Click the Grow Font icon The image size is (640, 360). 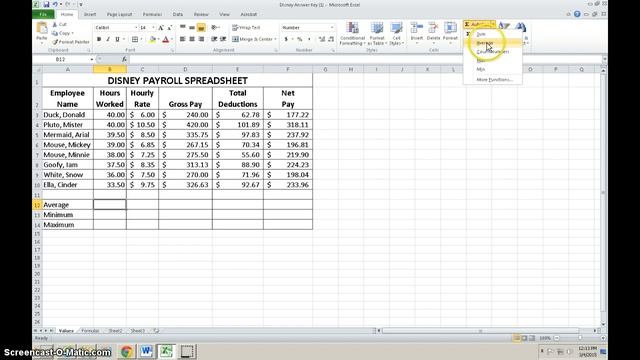pyautogui.click(x=161, y=27)
